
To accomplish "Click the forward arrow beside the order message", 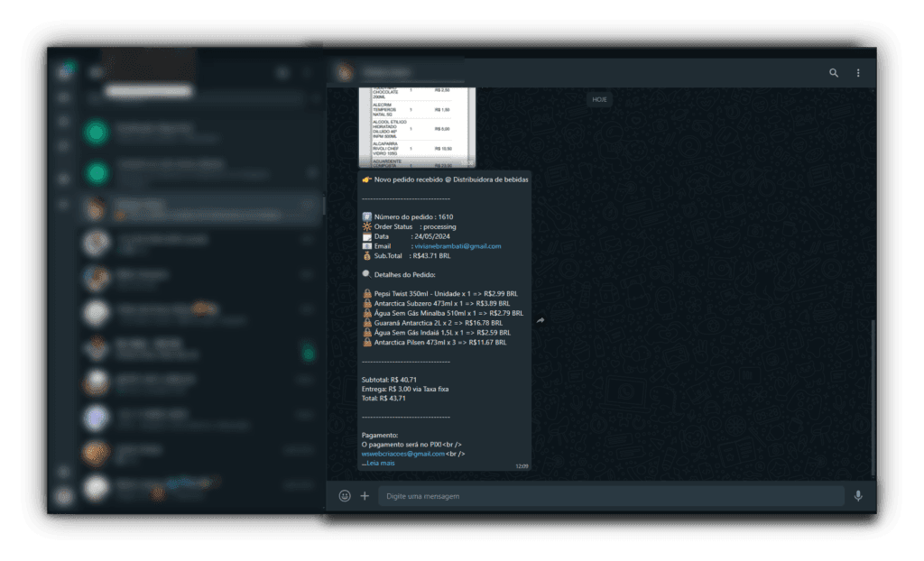I will (x=541, y=320).
